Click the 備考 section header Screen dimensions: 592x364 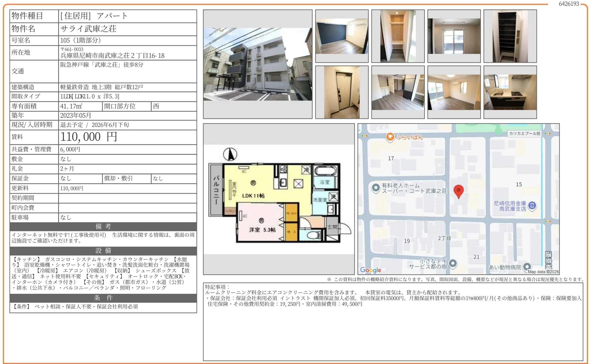(x=103, y=226)
